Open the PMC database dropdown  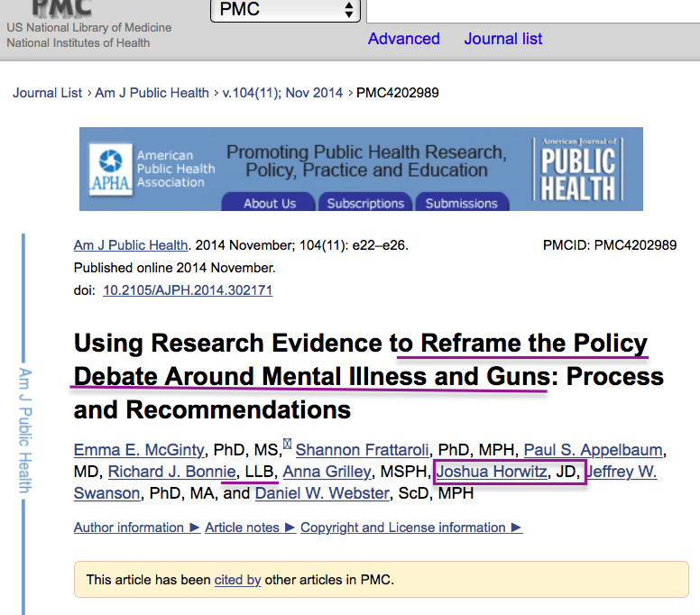tap(285, 10)
